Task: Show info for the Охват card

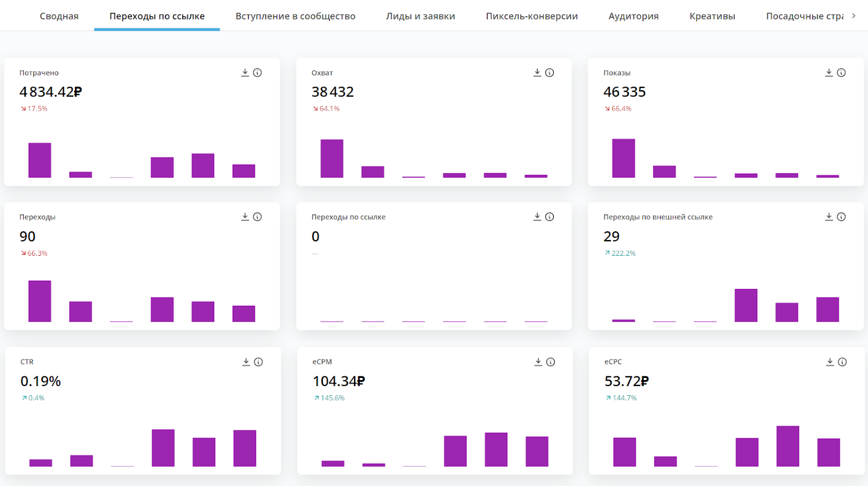Action: [550, 73]
